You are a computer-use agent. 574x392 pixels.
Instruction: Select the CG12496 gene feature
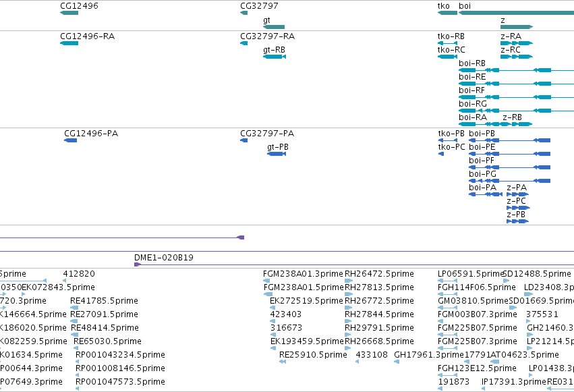[x=69, y=13]
